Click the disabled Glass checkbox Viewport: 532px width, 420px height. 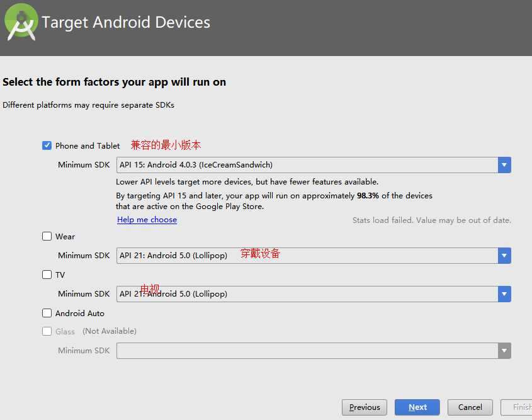pos(47,331)
